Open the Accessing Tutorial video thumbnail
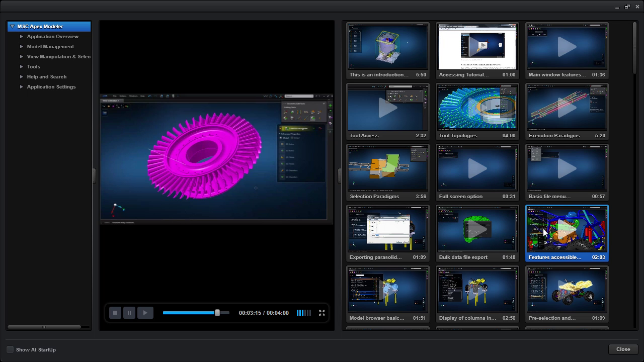The width and height of the screenshot is (644, 362). coord(477,51)
